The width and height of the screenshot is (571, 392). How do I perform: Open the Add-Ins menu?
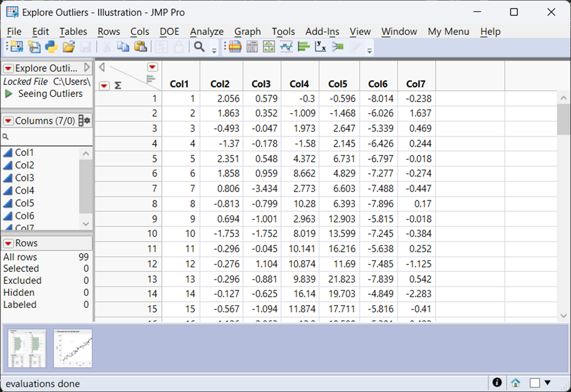point(322,32)
